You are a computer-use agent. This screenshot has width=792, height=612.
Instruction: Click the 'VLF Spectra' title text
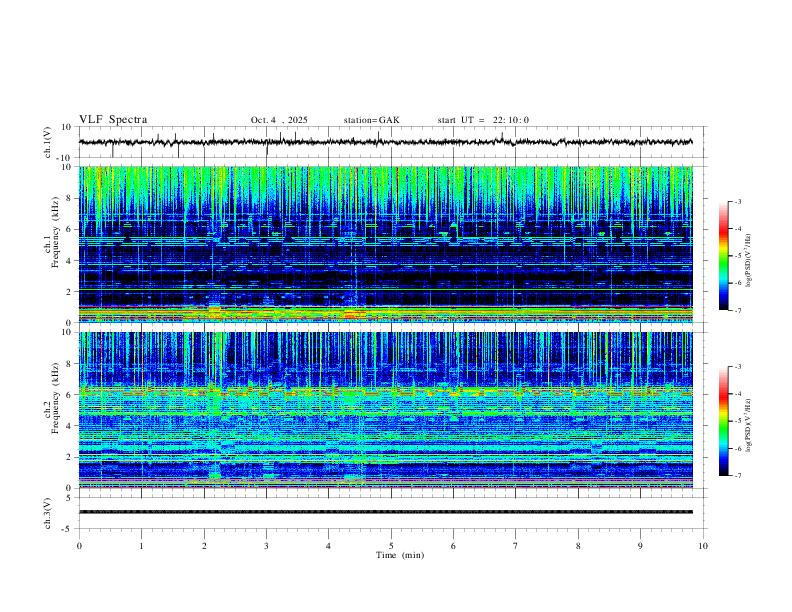pos(113,120)
